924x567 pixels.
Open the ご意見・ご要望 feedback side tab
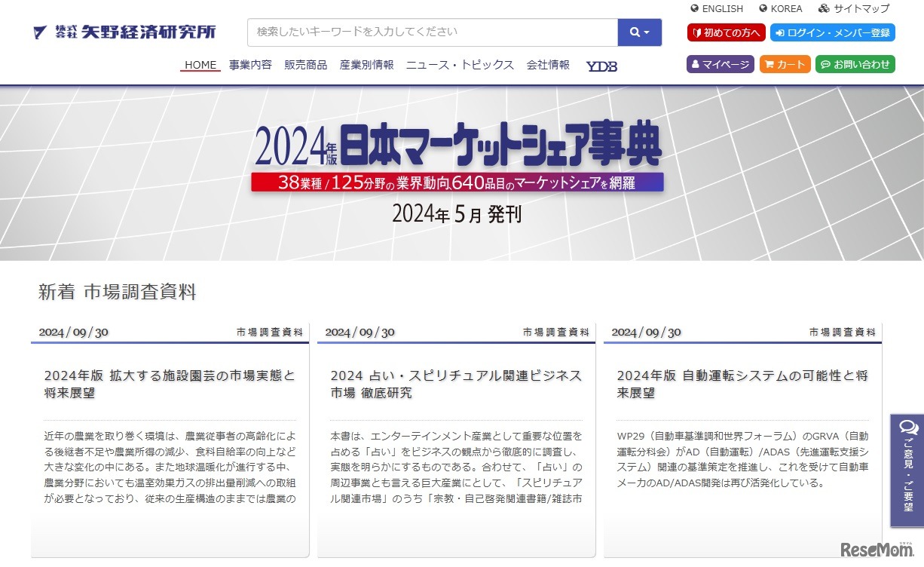[x=907, y=470]
